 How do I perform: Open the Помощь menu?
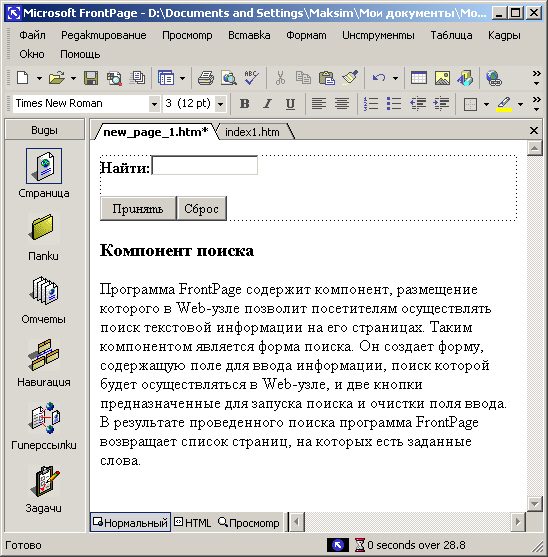point(80,54)
